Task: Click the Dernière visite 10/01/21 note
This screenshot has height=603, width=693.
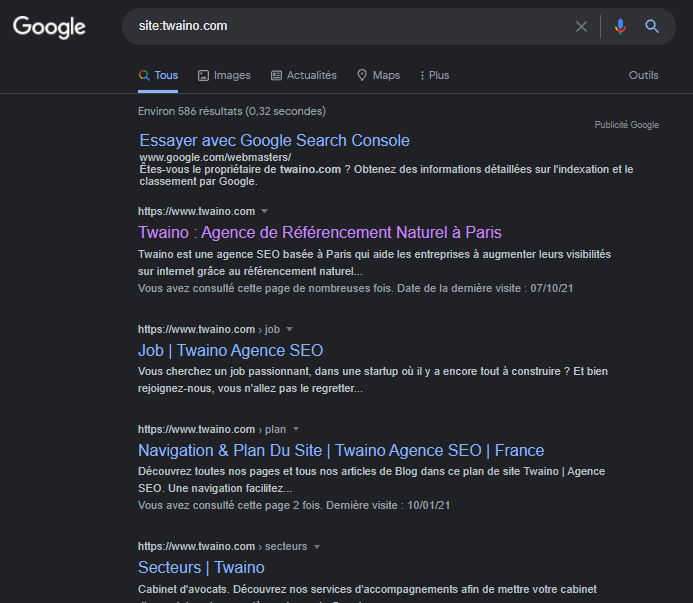Action: click(x=388, y=505)
